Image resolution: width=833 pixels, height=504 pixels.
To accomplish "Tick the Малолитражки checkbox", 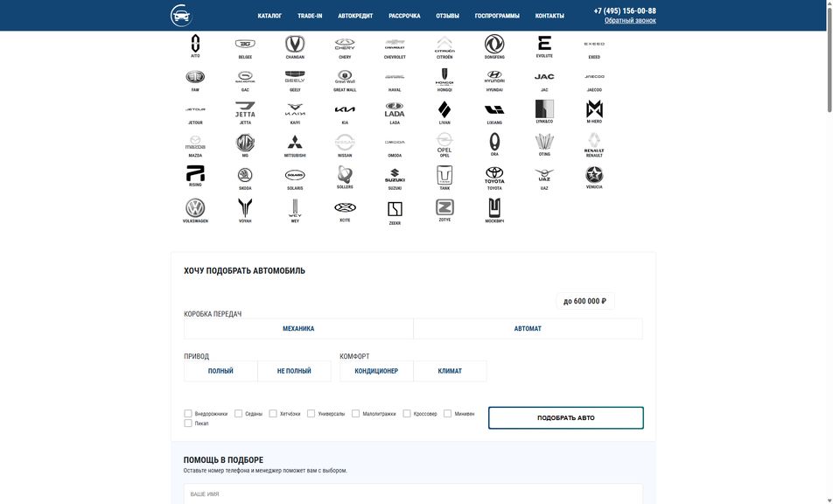I will click(x=356, y=413).
